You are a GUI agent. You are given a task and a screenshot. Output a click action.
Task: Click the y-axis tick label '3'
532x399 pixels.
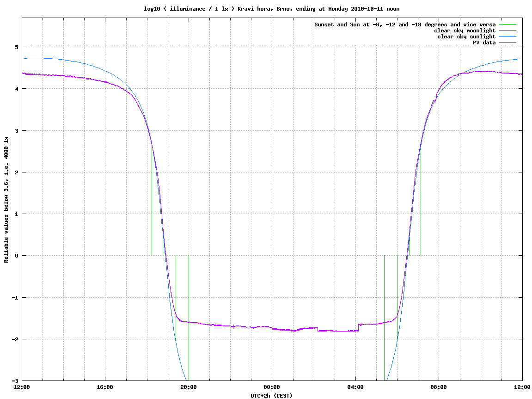point(17,131)
